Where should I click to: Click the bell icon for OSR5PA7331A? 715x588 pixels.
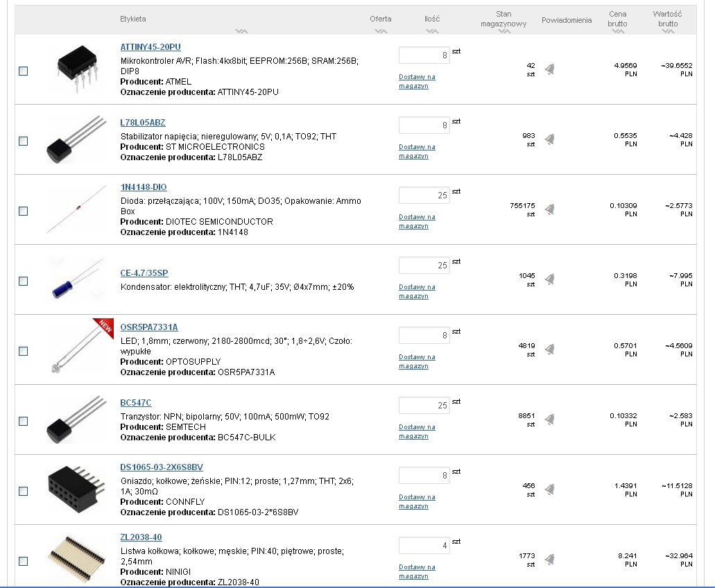click(x=550, y=349)
